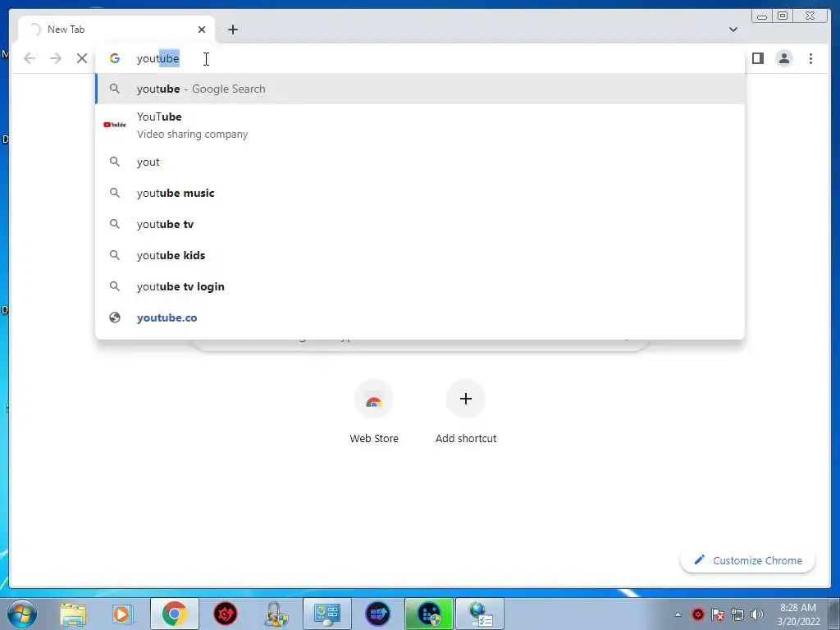Select the 'youtube kids' suggestion
840x630 pixels.
[x=420, y=256]
